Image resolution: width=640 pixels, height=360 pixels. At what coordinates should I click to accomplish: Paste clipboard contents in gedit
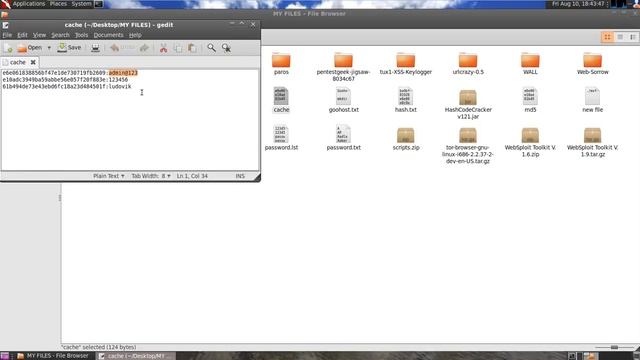point(192,48)
